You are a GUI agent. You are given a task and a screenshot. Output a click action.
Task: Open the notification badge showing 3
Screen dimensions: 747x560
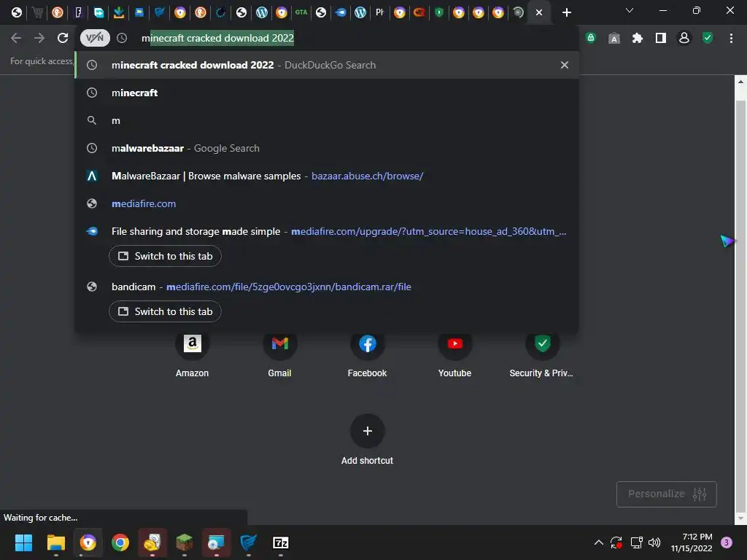point(727,542)
